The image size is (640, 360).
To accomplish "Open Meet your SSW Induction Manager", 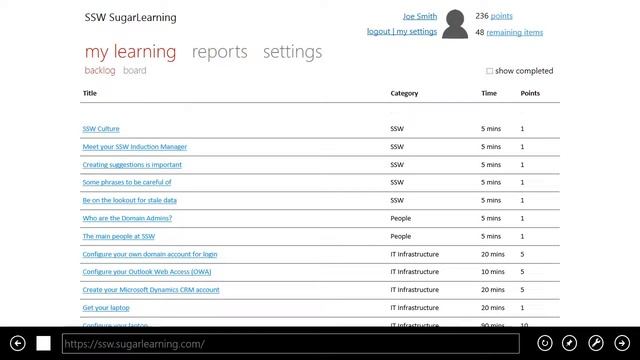I will (135, 147).
